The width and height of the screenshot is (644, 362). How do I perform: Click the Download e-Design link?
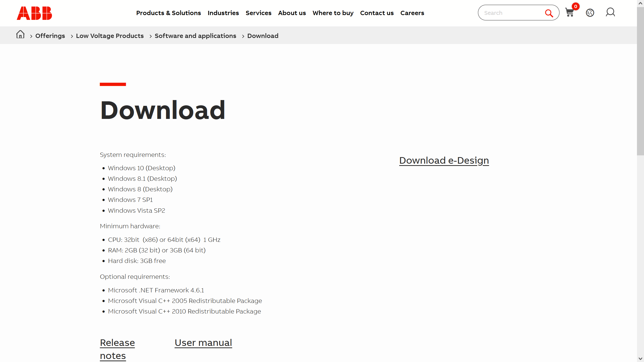444,160
